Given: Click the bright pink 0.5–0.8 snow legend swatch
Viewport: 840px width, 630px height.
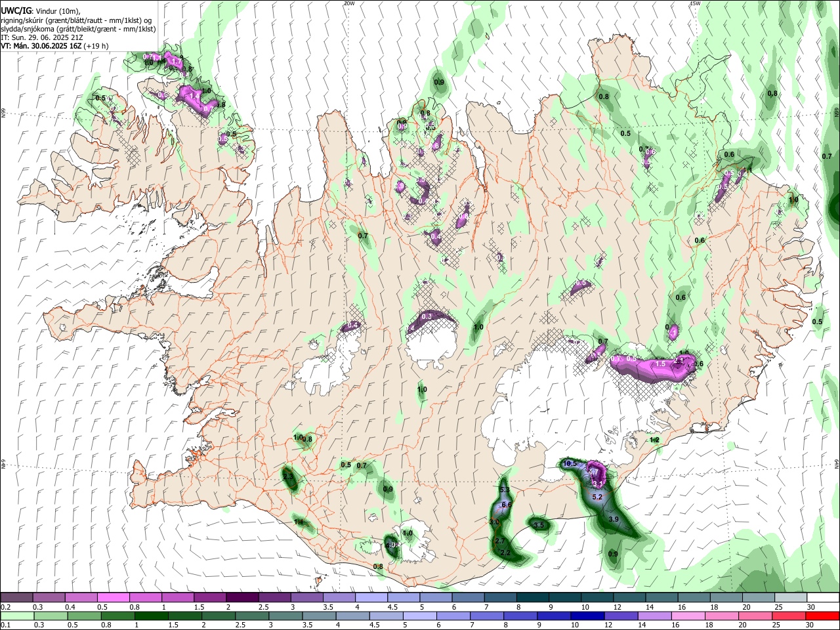Looking at the screenshot, I should 113,597.
